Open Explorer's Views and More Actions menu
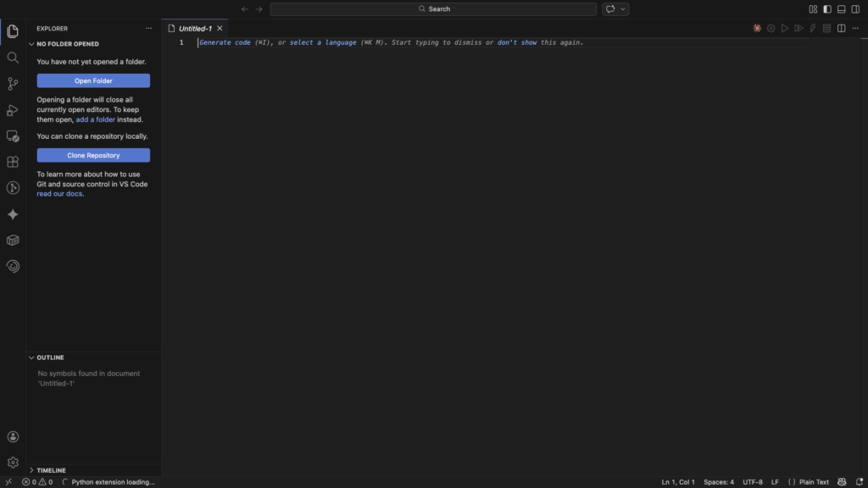This screenshot has height=488, width=868. coord(149,28)
